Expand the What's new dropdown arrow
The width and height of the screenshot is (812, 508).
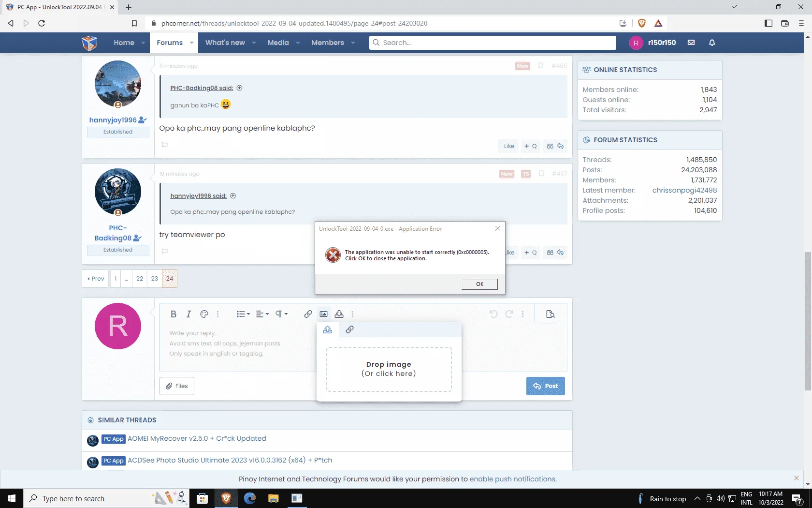tap(254, 43)
